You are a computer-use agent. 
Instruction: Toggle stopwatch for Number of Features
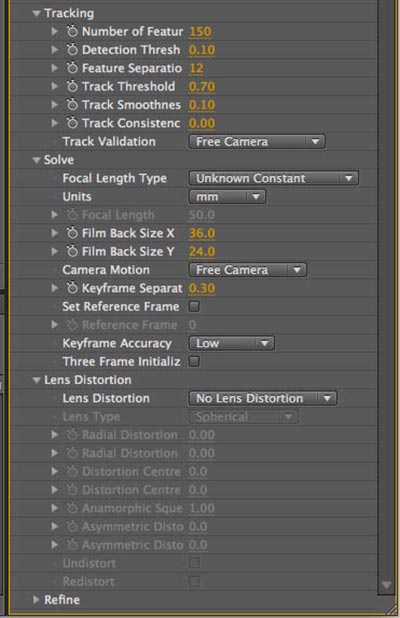point(72,31)
